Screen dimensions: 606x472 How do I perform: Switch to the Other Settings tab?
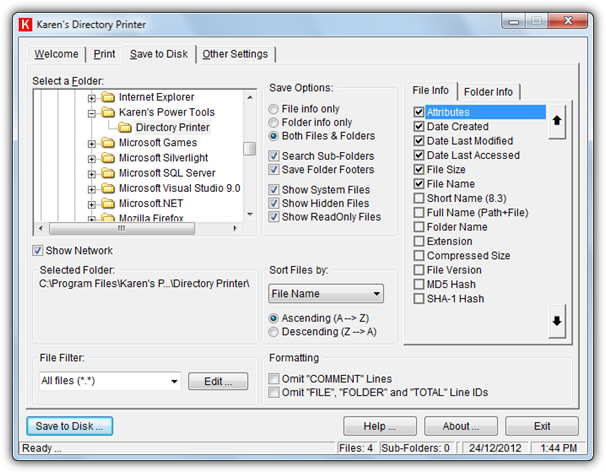point(235,54)
